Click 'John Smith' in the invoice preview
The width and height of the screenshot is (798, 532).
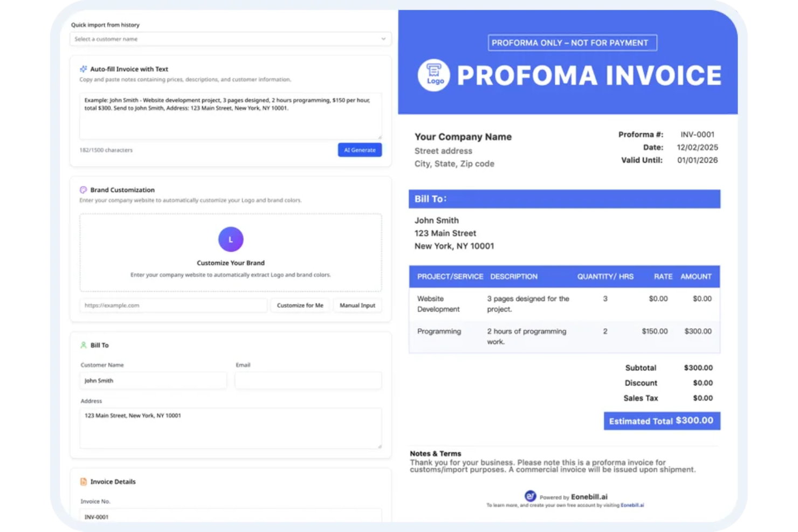437,220
